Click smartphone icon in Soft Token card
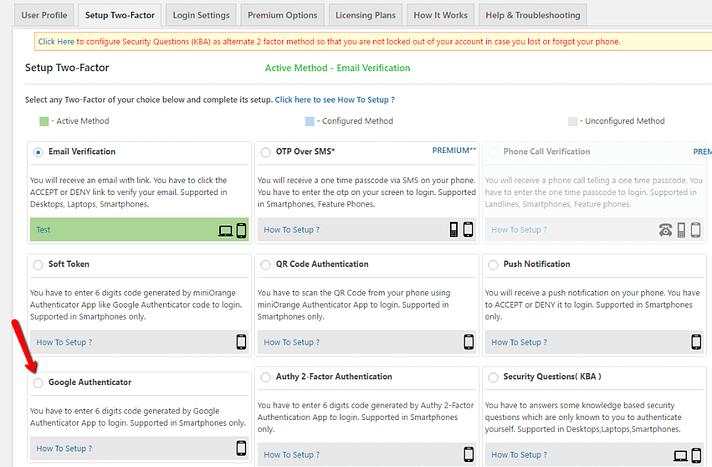 pyautogui.click(x=241, y=342)
